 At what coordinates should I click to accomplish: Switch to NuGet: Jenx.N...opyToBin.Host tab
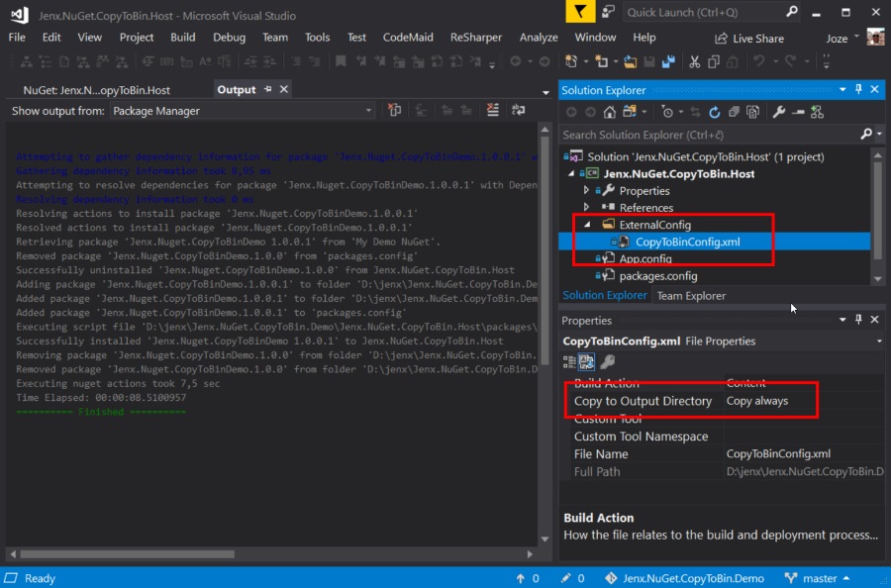[x=97, y=90]
